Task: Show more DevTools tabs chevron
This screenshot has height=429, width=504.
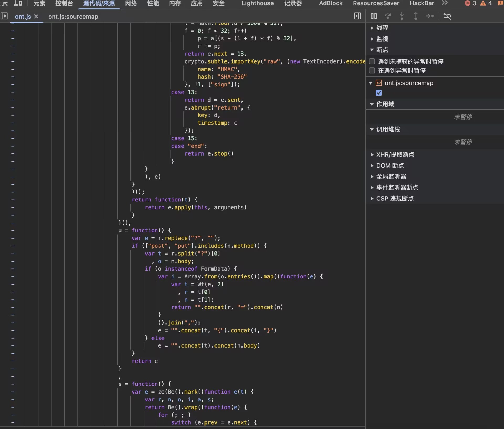Action: click(x=444, y=3)
